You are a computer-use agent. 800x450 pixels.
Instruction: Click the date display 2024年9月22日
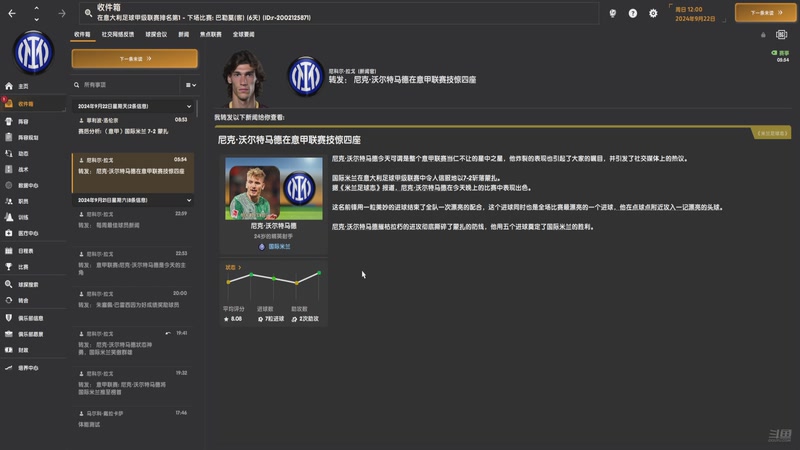695,19
